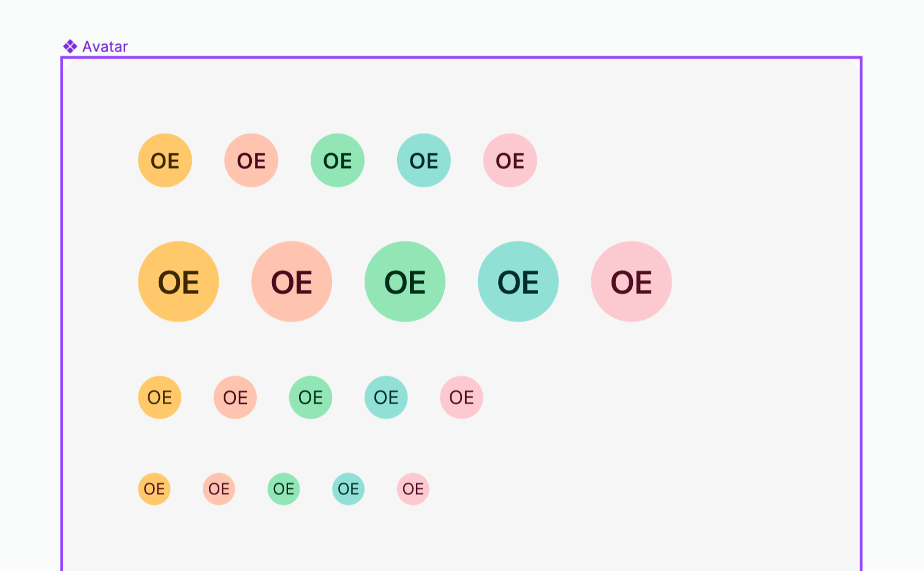The image size is (924, 571).
Task: Select the teal avatar in the first row
Action: 424,161
